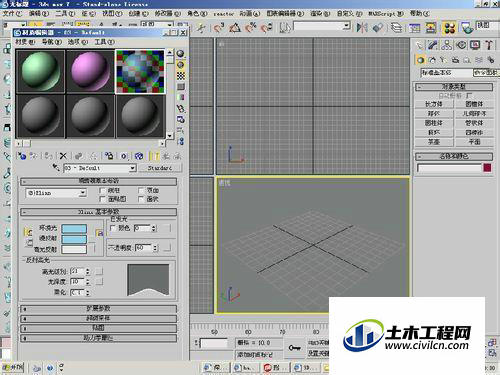The width and height of the screenshot is (500, 375).
Task: Enable the 双面 (2-Sided) checkbox
Action: point(141,191)
